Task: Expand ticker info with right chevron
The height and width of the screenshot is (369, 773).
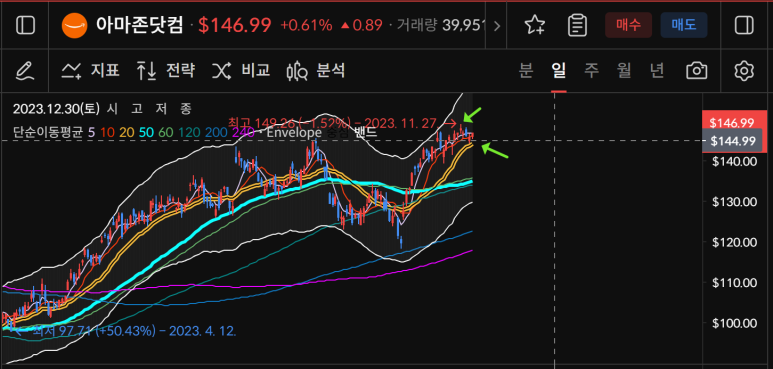Action: (x=496, y=26)
